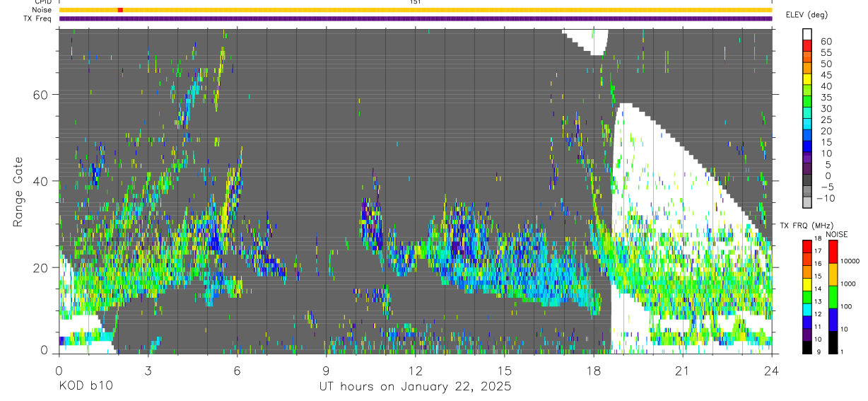The image size is (868, 401).
Task: Click the 9 label on the TX FRQ scale
Action: click(817, 352)
